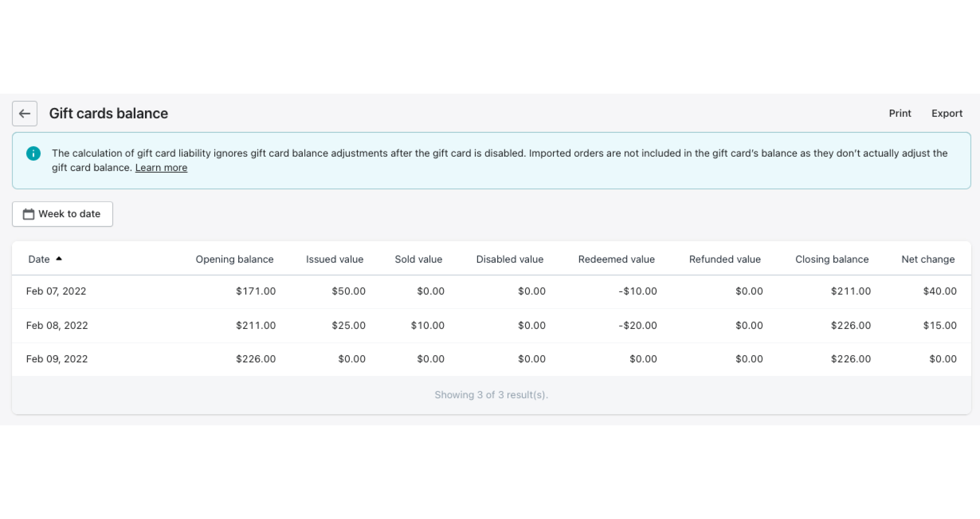980x519 pixels.
Task: Click the calendar icon in date filter
Action: 29,214
